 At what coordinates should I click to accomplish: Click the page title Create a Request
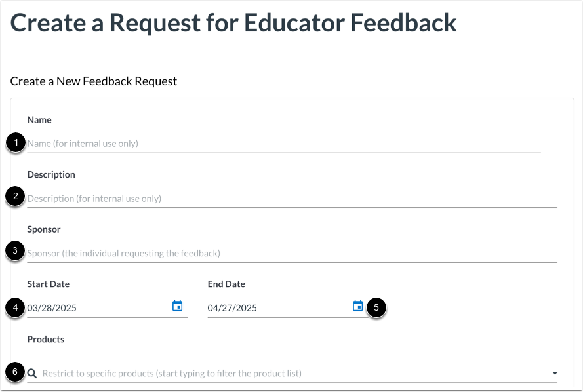click(x=233, y=23)
